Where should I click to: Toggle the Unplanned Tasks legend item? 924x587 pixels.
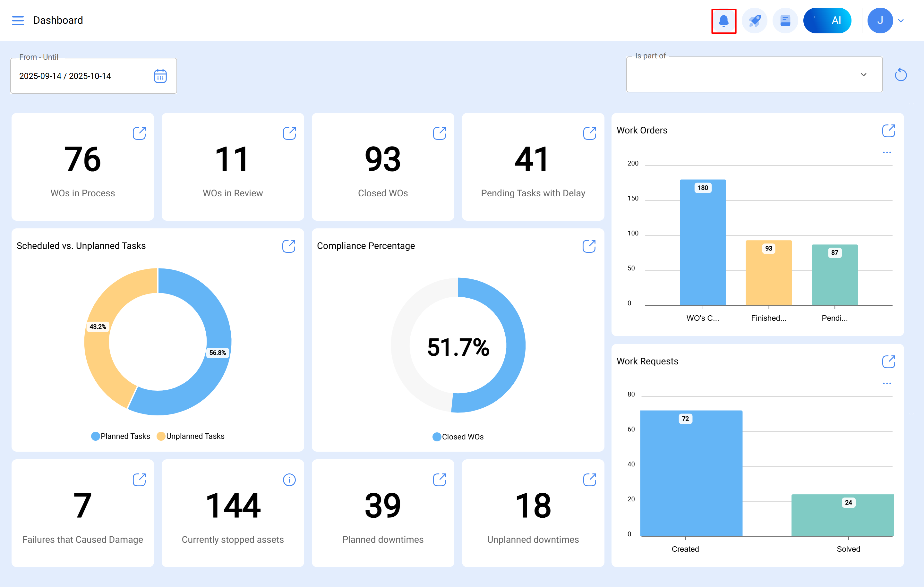191,436
